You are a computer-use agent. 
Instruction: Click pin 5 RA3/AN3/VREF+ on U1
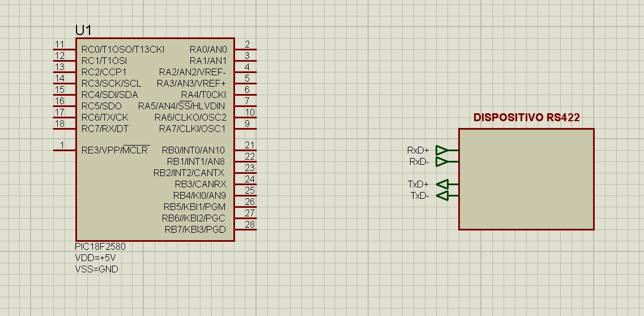(246, 83)
